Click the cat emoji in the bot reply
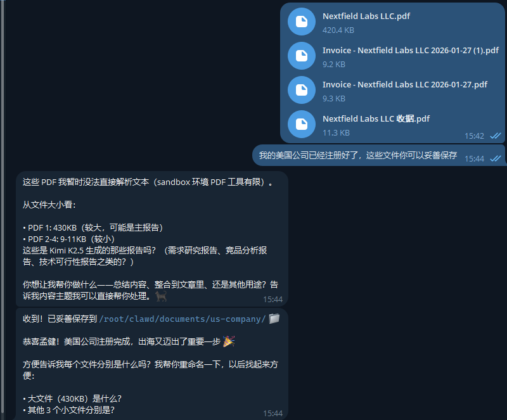This screenshot has width=507, height=420. [x=161, y=296]
